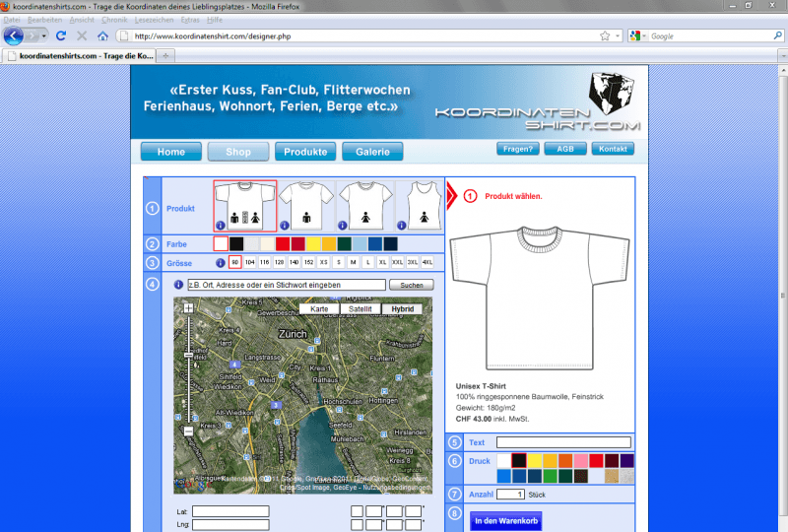Open the Galerie navigation tab

click(372, 152)
